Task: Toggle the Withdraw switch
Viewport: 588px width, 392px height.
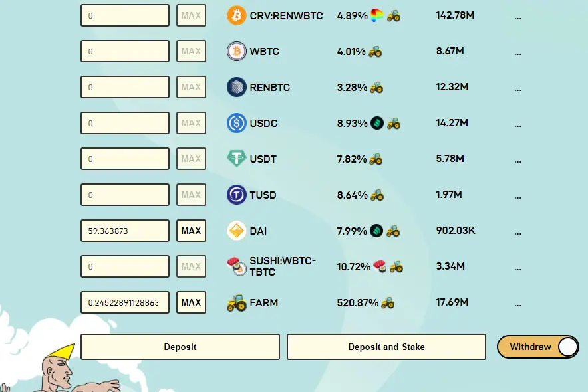Action: [x=537, y=347]
